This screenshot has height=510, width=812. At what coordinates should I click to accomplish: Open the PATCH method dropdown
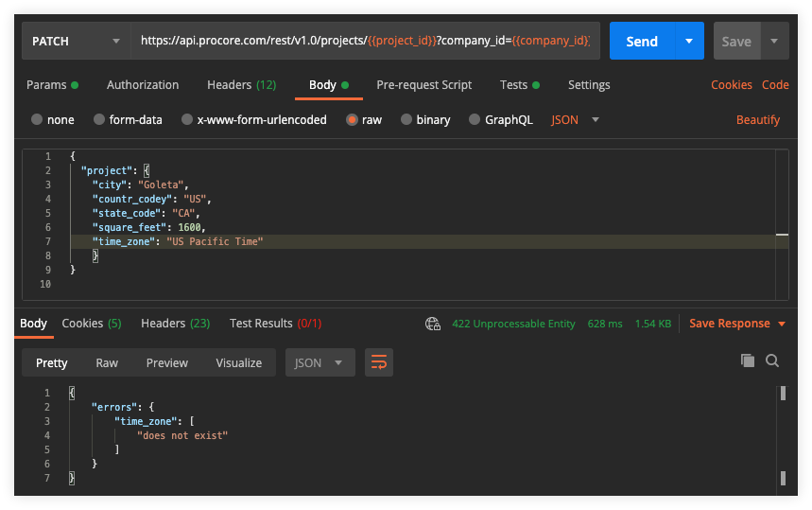click(x=77, y=41)
